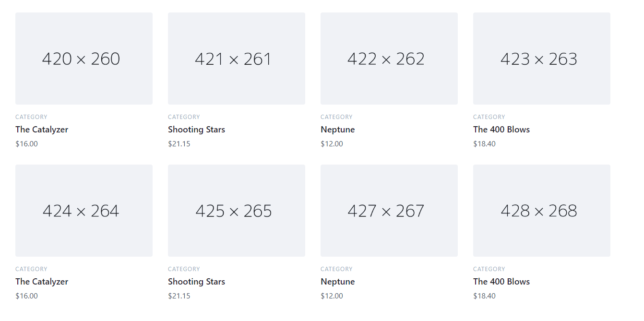Screen dimensions: 644x321
Task: Open the 420 × 260 product image
Action: click(x=84, y=59)
